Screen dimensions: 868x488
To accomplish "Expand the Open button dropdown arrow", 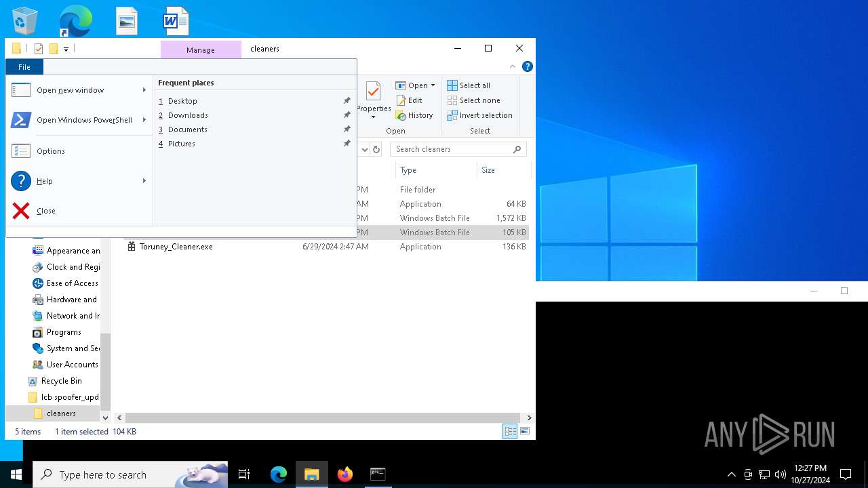I will tap(433, 85).
